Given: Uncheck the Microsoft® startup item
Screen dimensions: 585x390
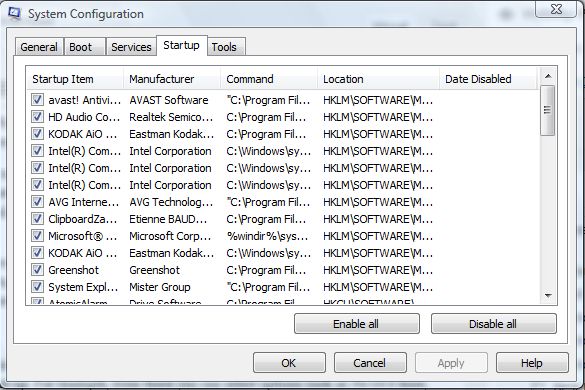Looking at the screenshot, I should pyautogui.click(x=37, y=236).
